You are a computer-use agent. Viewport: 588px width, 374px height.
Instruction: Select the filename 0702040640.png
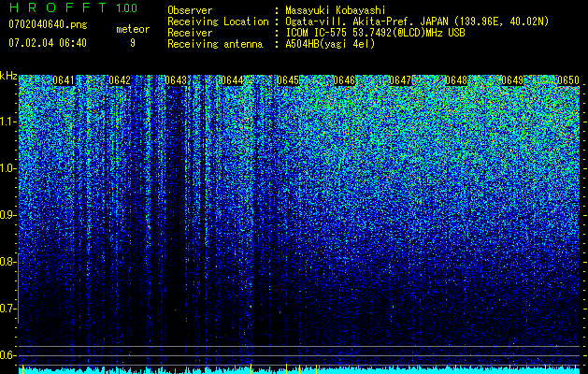pyautogui.click(x=48, y=24)
